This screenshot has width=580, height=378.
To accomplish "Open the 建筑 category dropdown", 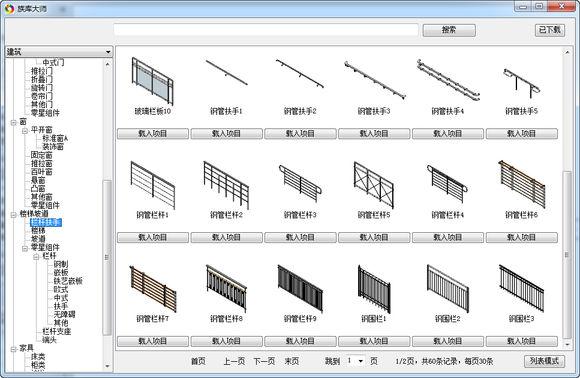I will [x=59, y=52].
